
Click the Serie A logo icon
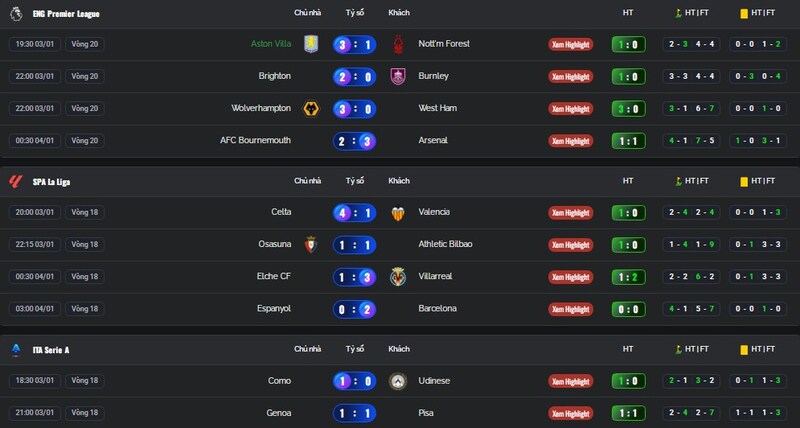(x=15, y=349)
